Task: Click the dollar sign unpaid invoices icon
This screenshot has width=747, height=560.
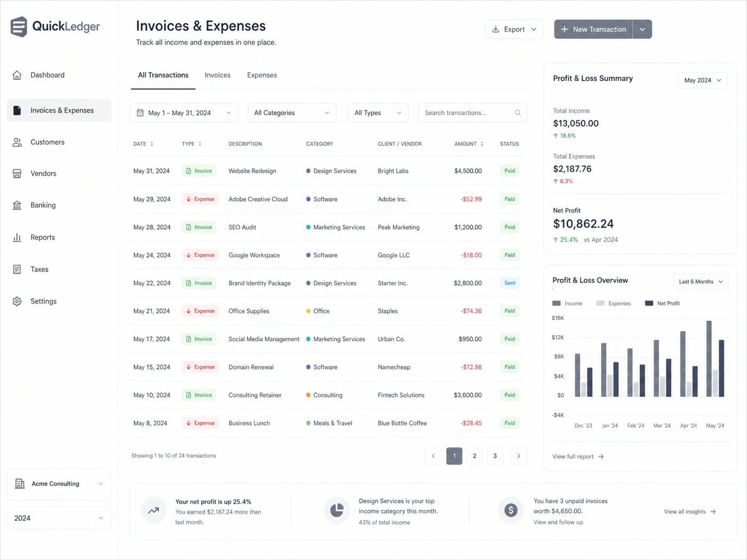Action: click(511, 511)
